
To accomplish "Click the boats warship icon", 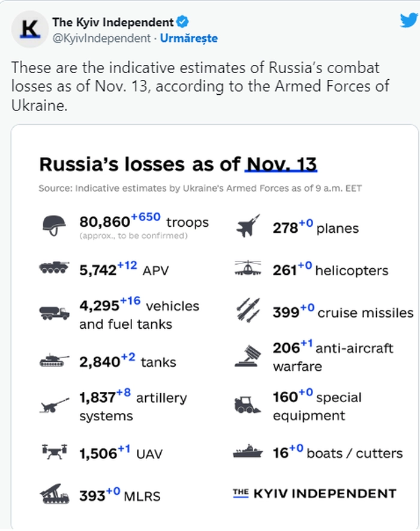I will pyautogui.click(x=248, y=452).
